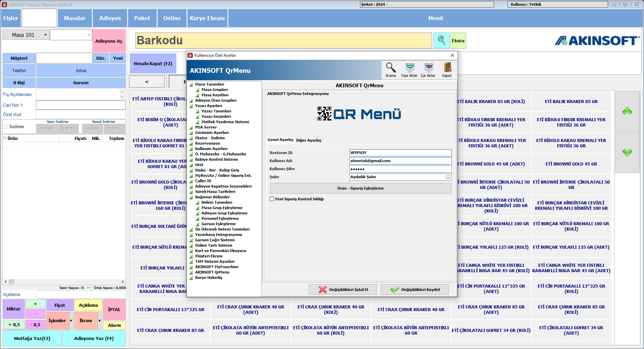This screenshot has height=349, width=644.
Task: Click Değişiklikleri İptal Et button
Action: coord(342,289)
